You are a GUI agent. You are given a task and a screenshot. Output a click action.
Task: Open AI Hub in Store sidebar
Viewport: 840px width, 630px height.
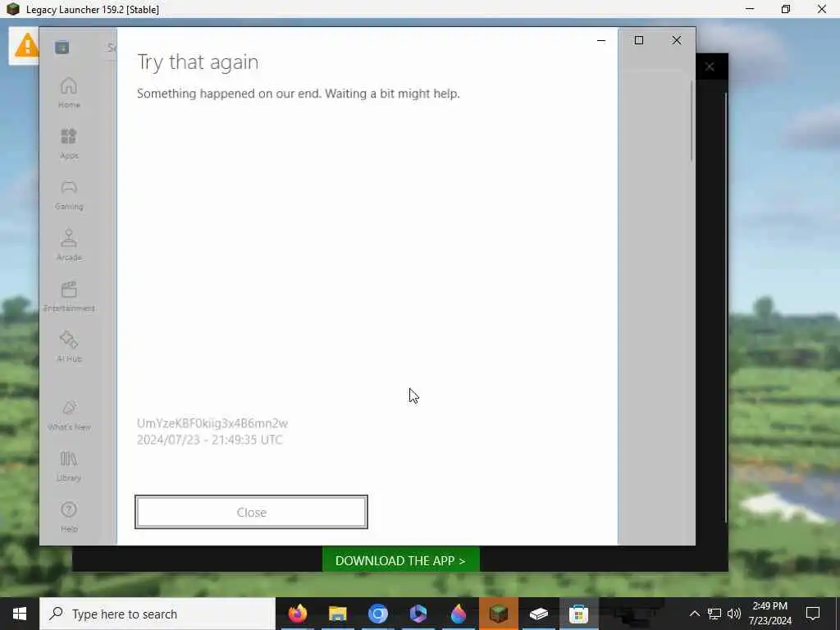69,347
